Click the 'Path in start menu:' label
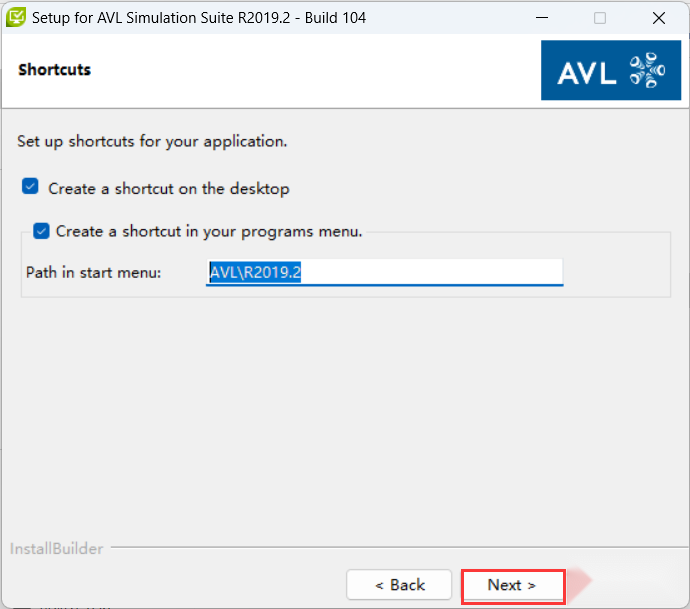Viewport: 690px width, 609px height. (x=94, y=273)
